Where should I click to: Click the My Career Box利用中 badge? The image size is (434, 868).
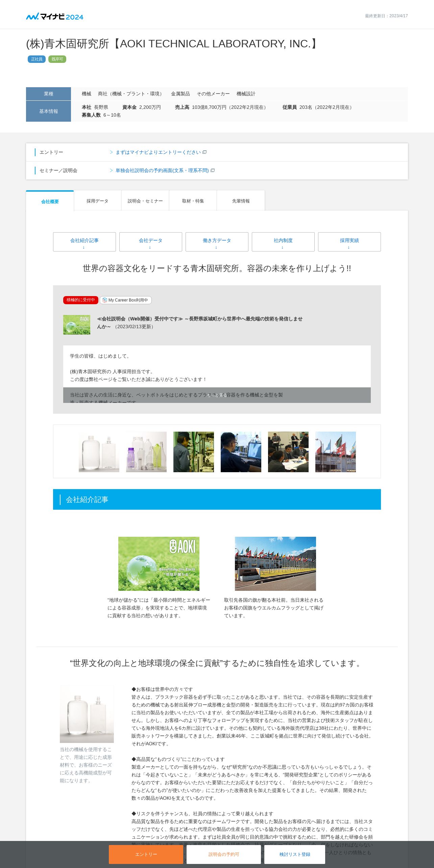[x=126, y=300]
